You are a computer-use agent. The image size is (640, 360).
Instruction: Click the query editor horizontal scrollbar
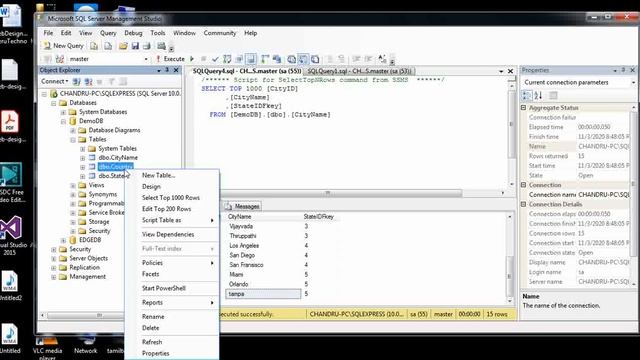[327, 193]
